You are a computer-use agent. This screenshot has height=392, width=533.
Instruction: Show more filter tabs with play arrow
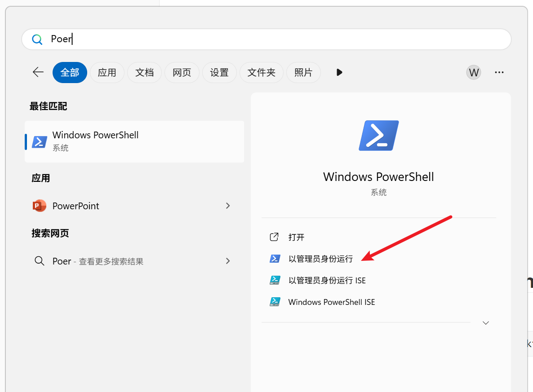pyautogui.click(x=339, y=72)
